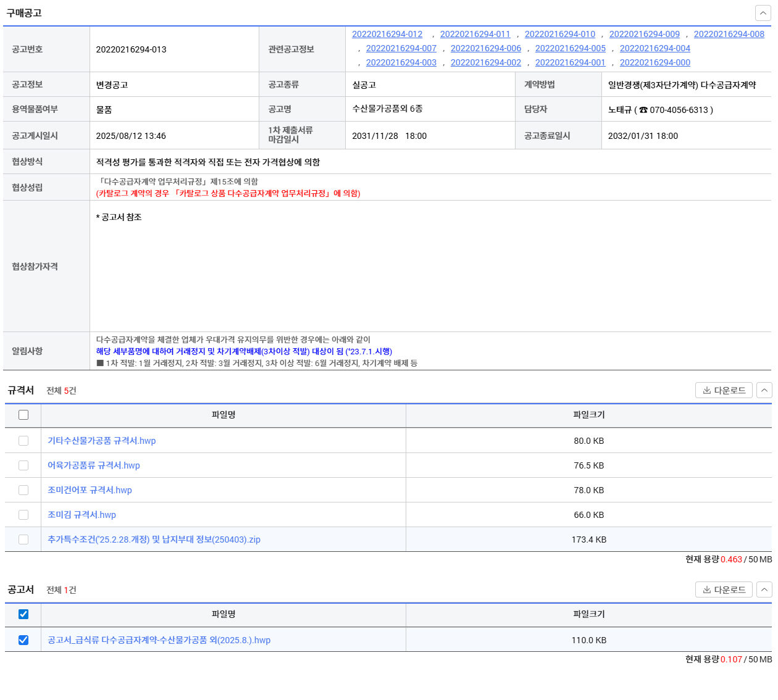Open related notice 20220216294-012
The image size is (778, 700).
coord(387,34)
